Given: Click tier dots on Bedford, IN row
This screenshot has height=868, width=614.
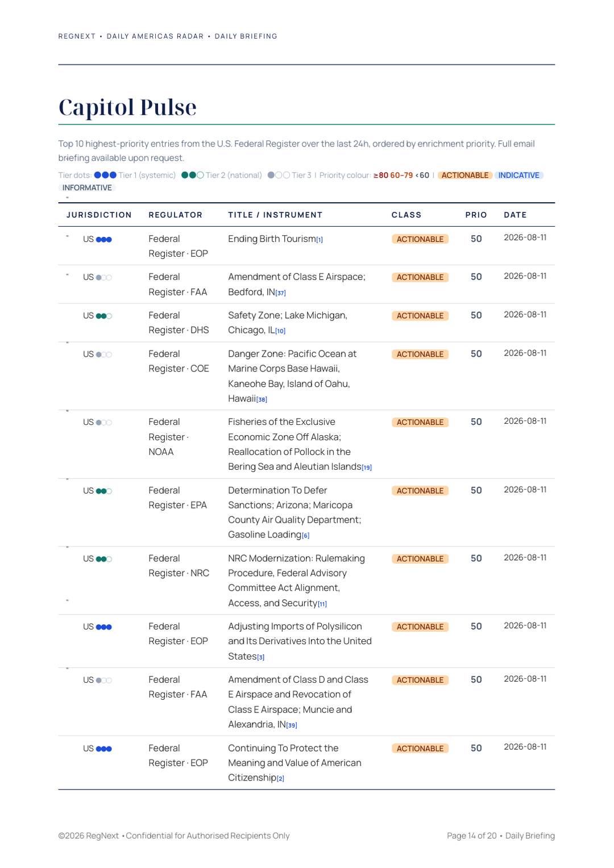Looking at the screenshot, I should (x=104, y=278).
